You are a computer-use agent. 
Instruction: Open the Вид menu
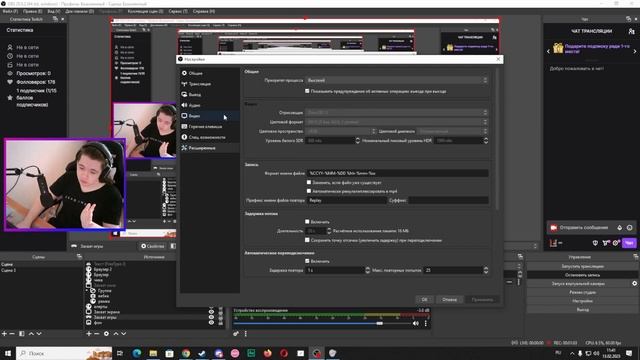tap(53, 11)
